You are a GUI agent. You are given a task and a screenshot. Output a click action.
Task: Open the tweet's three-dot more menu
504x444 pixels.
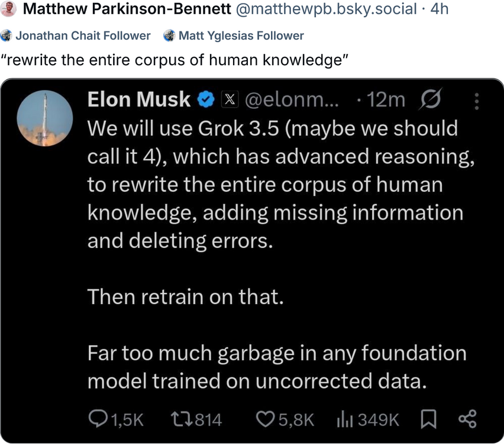477,102
